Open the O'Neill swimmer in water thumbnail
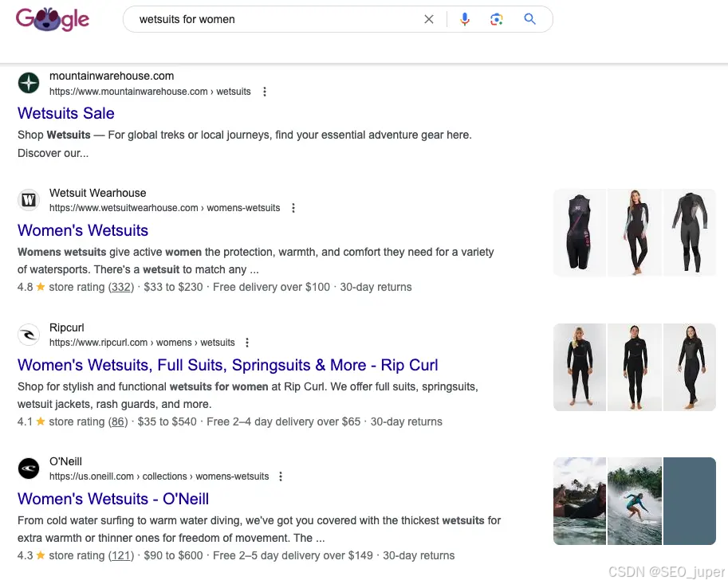Viewport: 728px width, 584px height. pyautogui.click(x=580, y=501)
